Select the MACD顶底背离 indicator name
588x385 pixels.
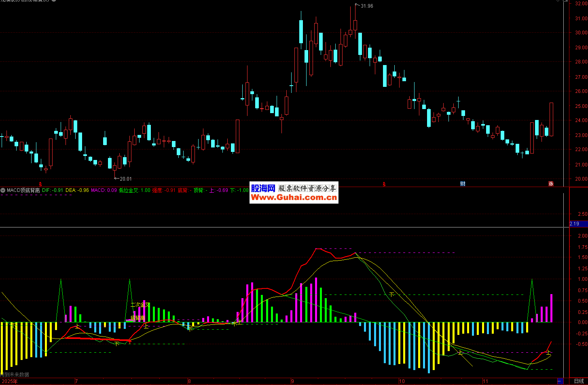click(x=23, y=190)
